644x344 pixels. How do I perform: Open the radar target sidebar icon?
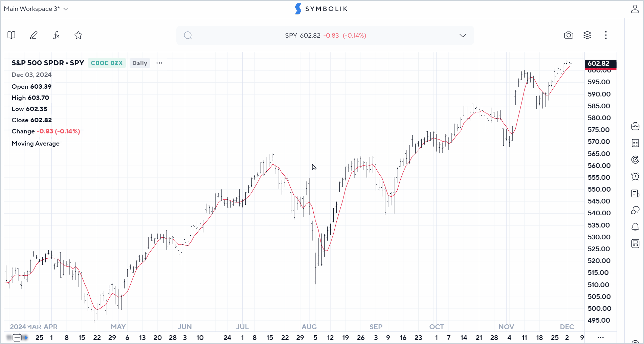tap(635, 160)
